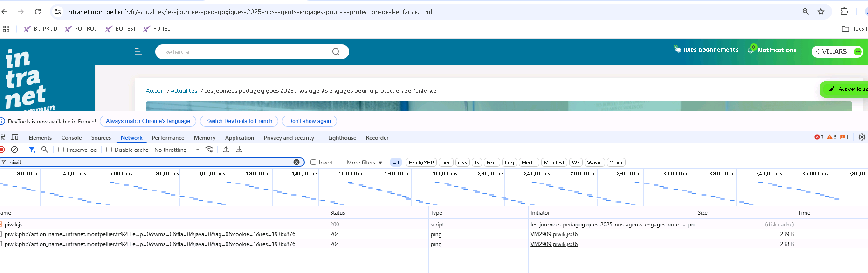
Task: Clear the piwik filter text
Action: 296,162
